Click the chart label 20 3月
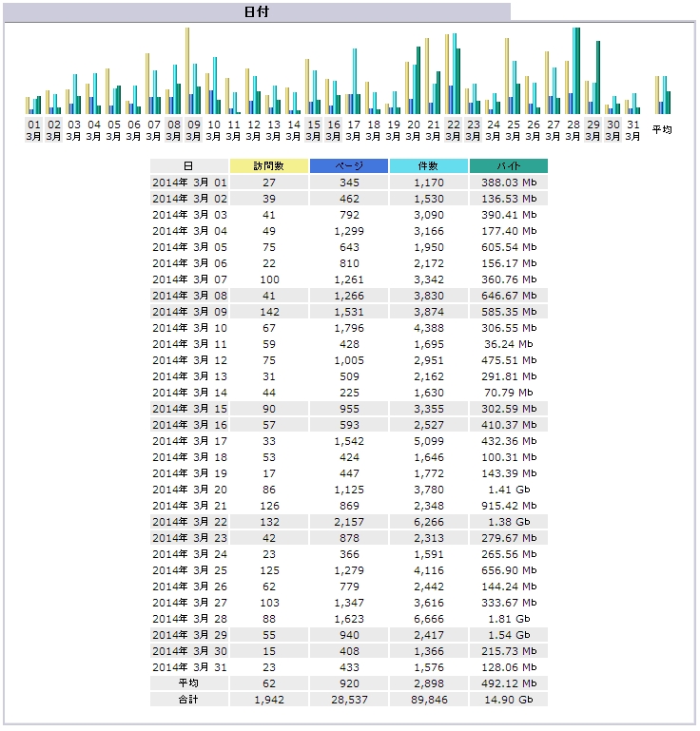 pyautogui.click(x=413, y=130)
